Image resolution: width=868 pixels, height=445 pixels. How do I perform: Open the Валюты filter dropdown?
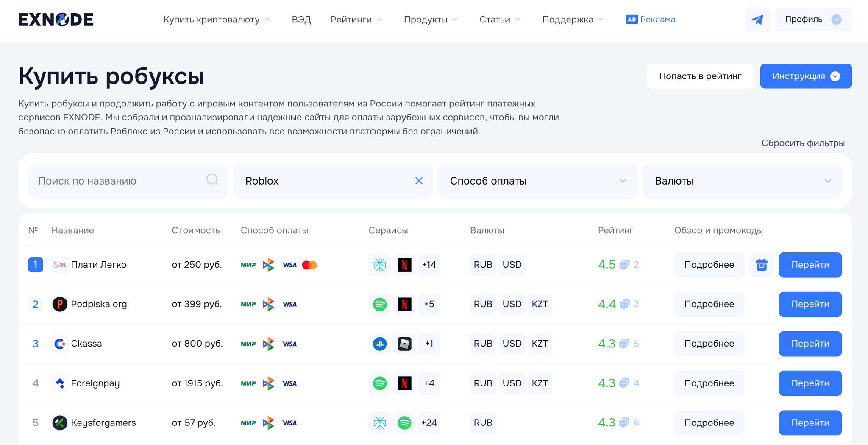pyautogui.click(x=742, y=181)
